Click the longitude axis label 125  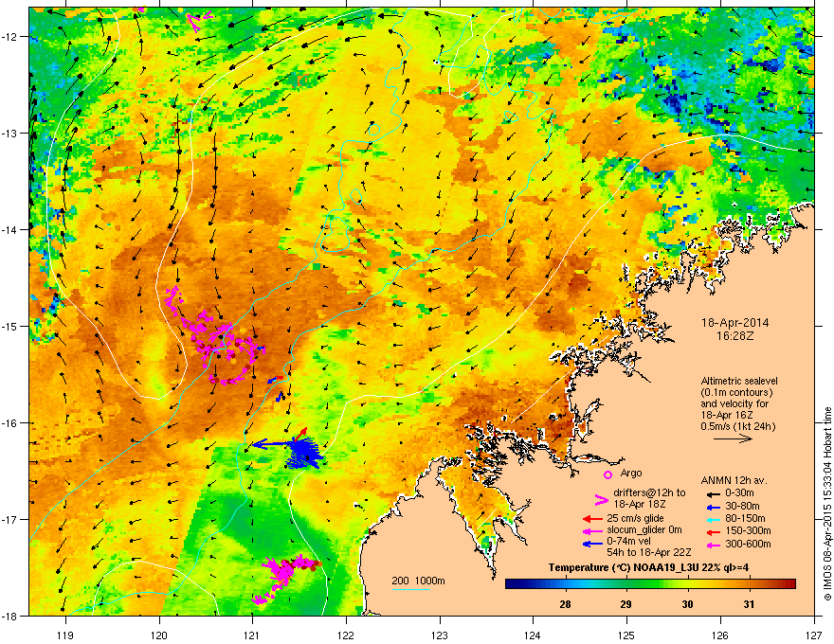coord(626,635)
